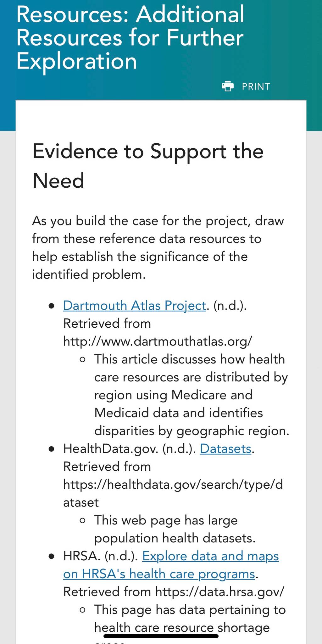Click the hollow bullet before This article discusses
Viewport: 322px width, 644px height.
pyautogui.click(x=83, y=359)
